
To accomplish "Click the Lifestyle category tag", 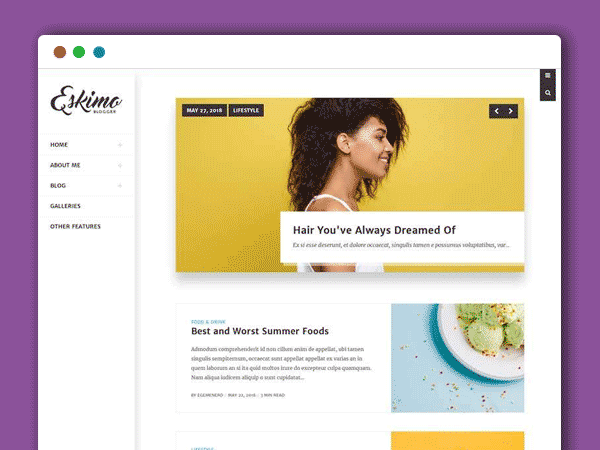I will click(246, 111).
